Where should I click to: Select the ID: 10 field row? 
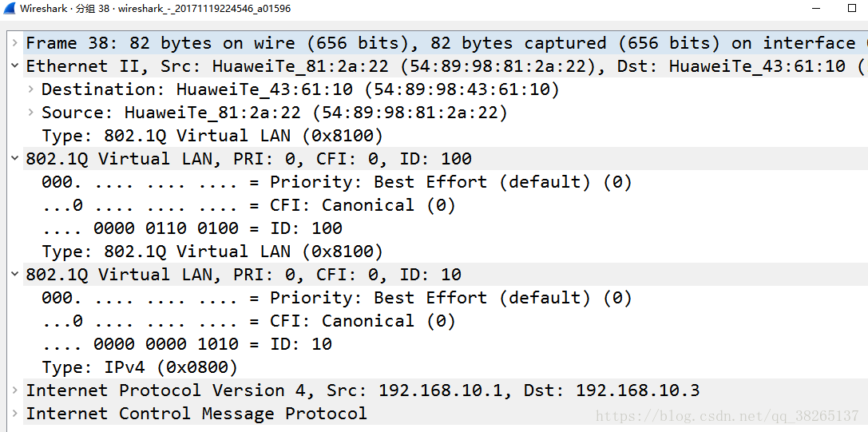pos(187,344)
